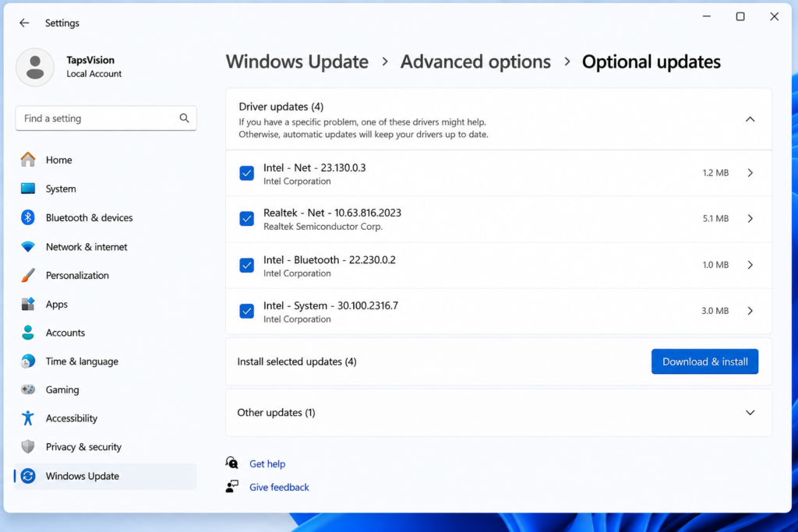Screen dimensions: 798x532
Task: Uncheck the Intel System driver checkbox
Action: pos(247,311)
